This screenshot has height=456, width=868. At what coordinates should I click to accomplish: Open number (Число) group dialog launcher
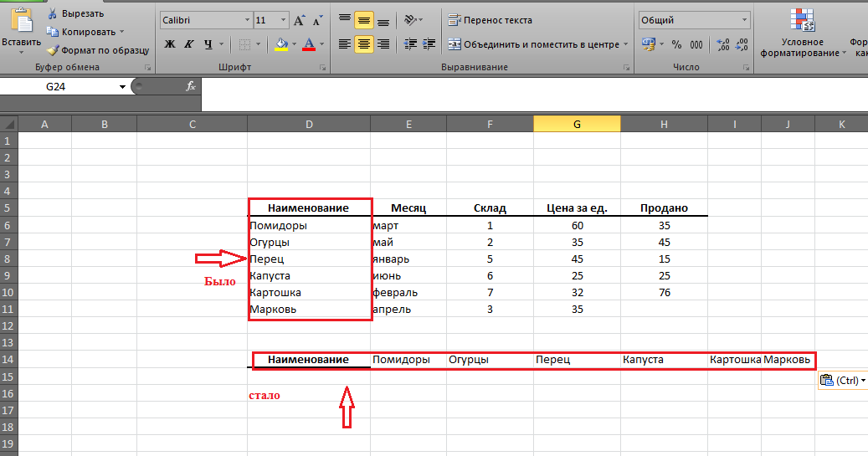click(x=747, y=68)
